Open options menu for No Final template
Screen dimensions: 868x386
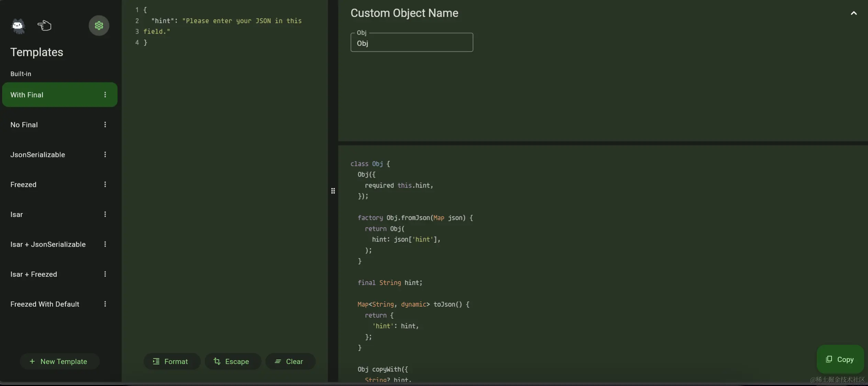point(105,125)
